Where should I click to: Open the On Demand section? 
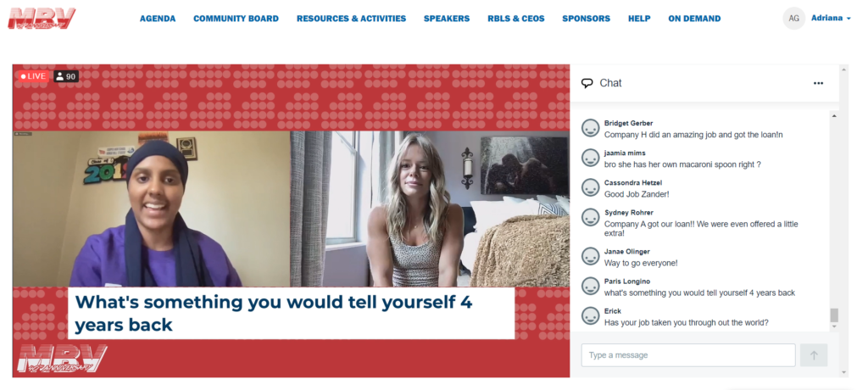click(x=694, y=19)
